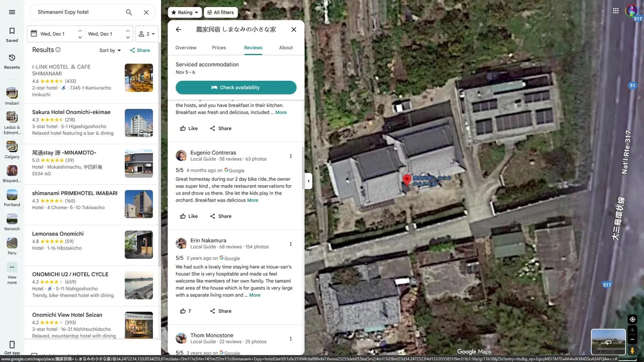Show info about Results
The image size is (644, 362).
pyautogui.click(x=58, y=50)
